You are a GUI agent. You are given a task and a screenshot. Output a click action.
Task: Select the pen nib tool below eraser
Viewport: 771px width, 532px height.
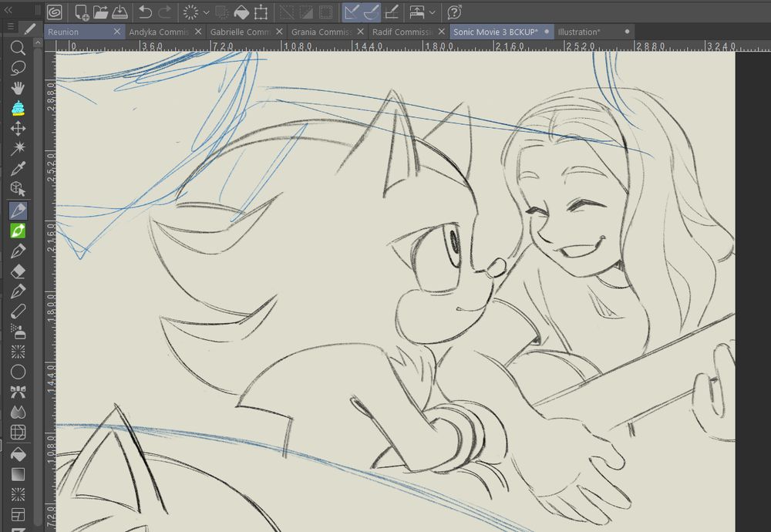tap(19, 291)
